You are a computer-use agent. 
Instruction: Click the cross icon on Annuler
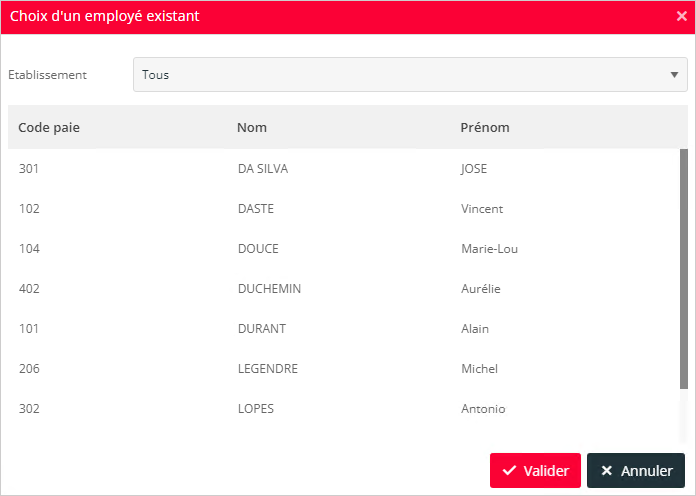pos(606,471)
